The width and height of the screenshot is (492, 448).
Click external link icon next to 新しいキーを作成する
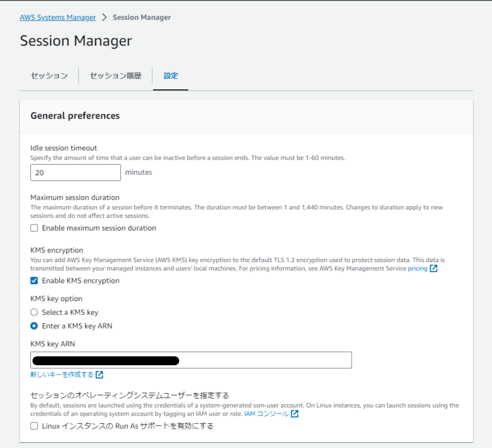coord(99,375)
